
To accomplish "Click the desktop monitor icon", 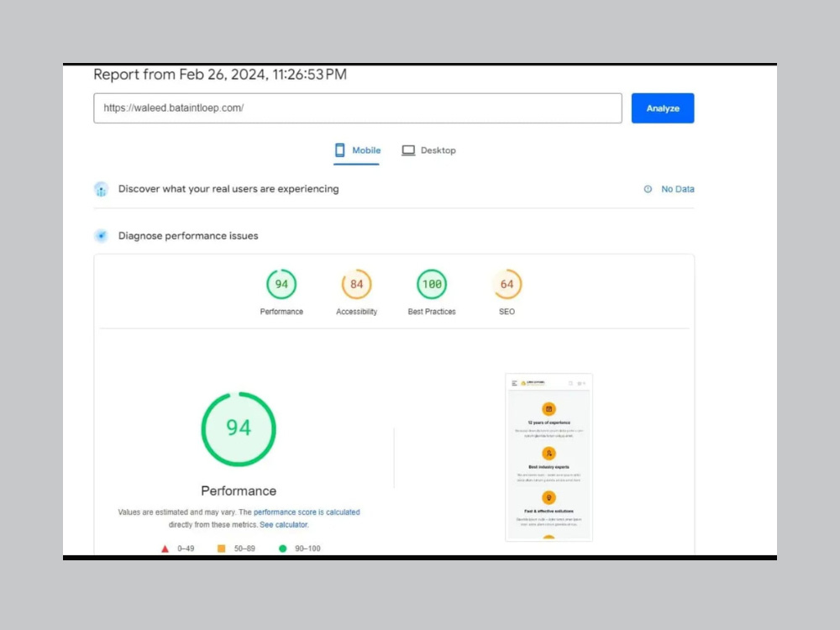I will tap(408, 150).
